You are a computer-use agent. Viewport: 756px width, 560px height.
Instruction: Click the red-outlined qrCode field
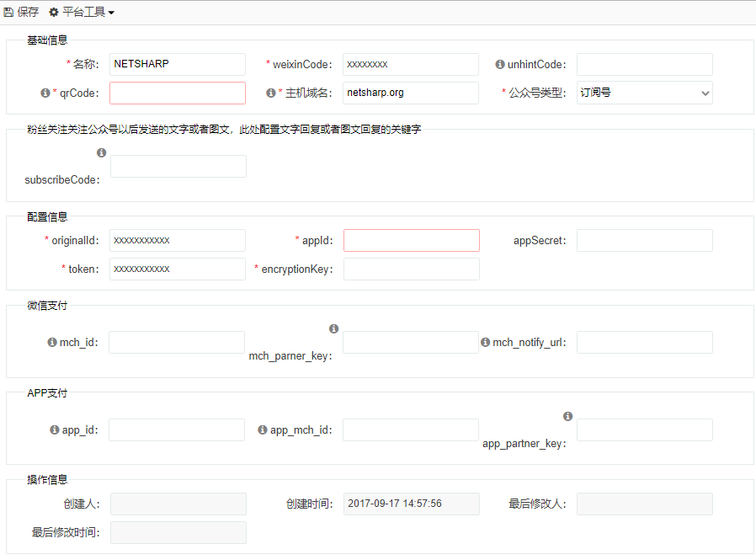[178, 93]
